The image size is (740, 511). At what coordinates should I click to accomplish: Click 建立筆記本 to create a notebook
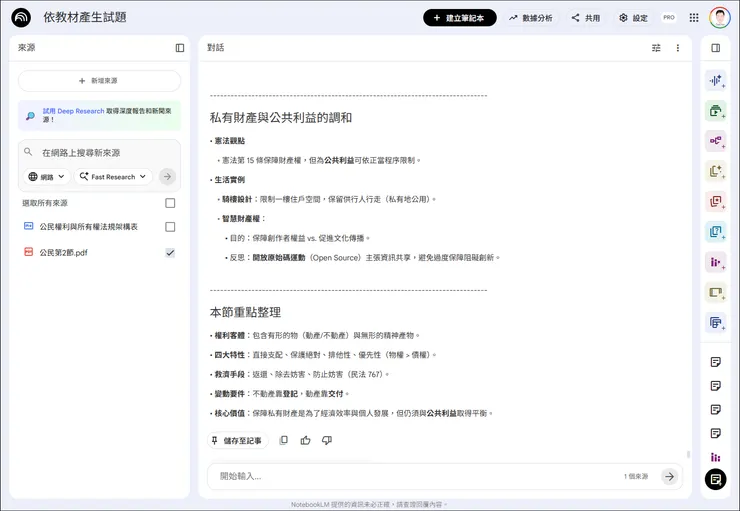coord(460,18)
